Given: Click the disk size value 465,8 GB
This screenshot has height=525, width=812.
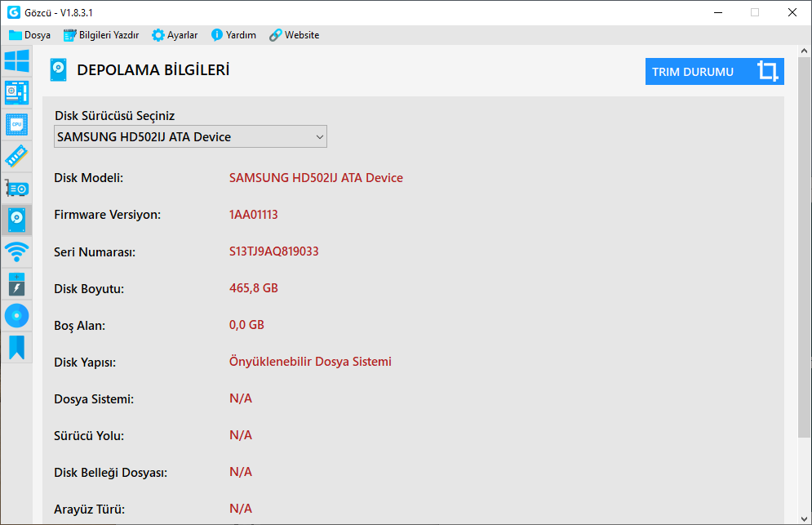Looking at the screenshot, I should (x=254, y=288).
